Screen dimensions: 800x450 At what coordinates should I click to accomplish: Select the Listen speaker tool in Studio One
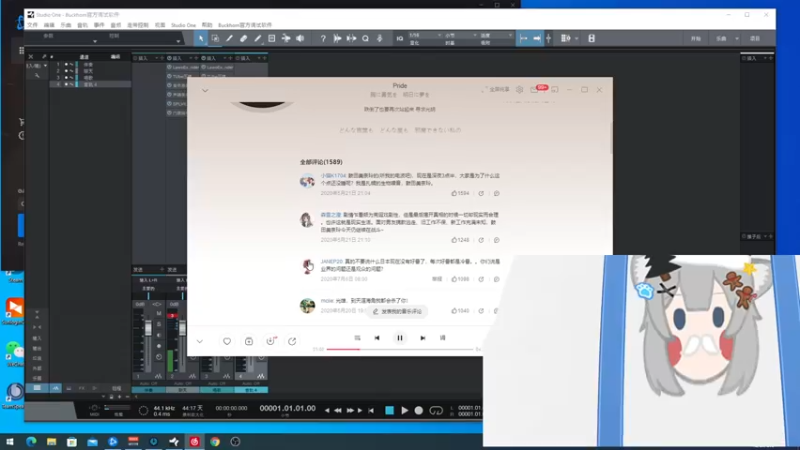300,38
